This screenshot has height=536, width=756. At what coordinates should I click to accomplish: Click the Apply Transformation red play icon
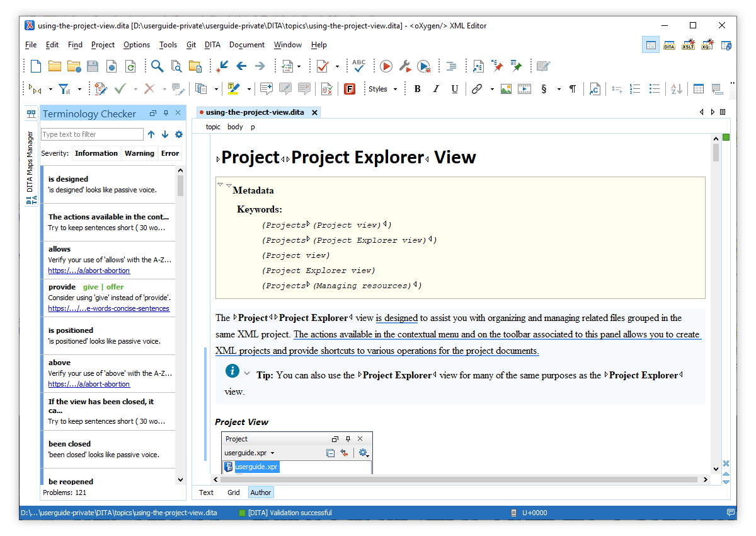(x=386, y=66)
